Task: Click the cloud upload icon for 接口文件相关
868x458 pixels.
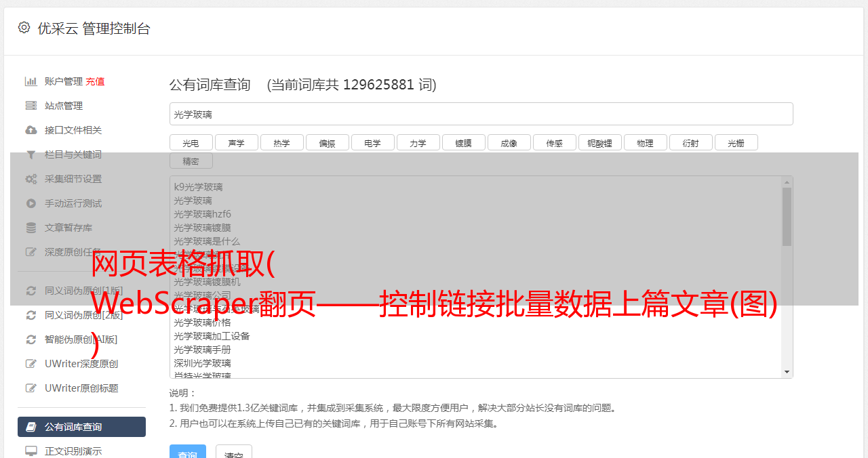Action: point(31,130)
